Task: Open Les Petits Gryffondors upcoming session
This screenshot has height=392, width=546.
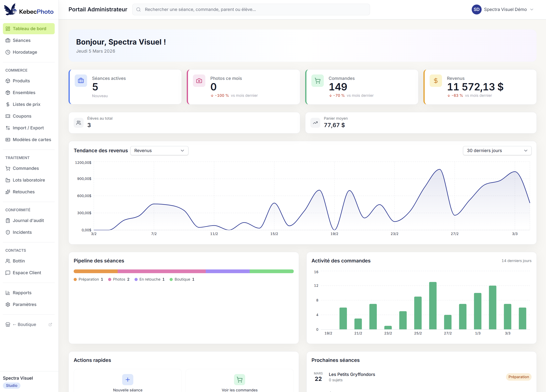Action: click(352, 374)
